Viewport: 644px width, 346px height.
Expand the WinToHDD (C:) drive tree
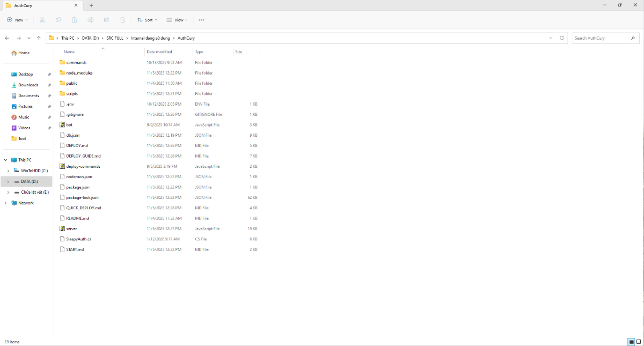coord(8,171)
